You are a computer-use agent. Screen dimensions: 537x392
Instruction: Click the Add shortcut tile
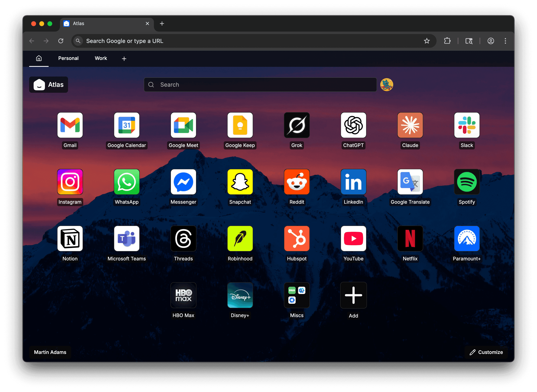click(x=353, y=295)
